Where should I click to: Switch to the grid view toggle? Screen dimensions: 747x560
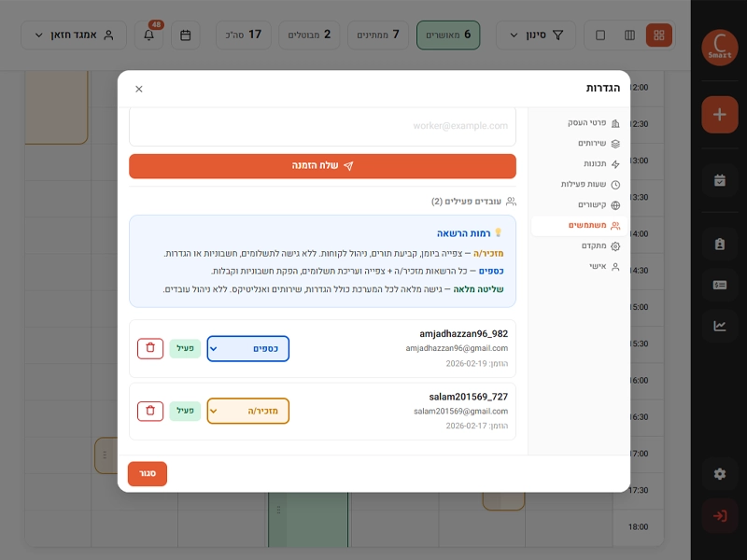(659, 35)
